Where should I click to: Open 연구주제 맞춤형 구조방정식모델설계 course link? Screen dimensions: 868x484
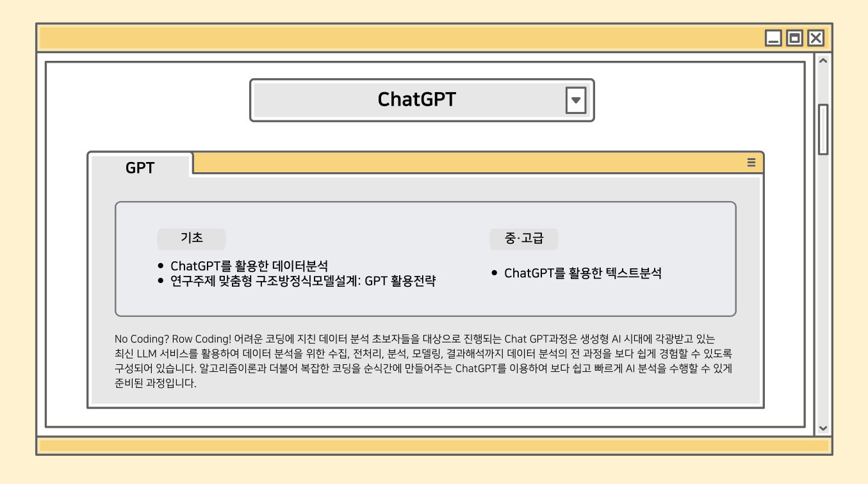[303, 281]
